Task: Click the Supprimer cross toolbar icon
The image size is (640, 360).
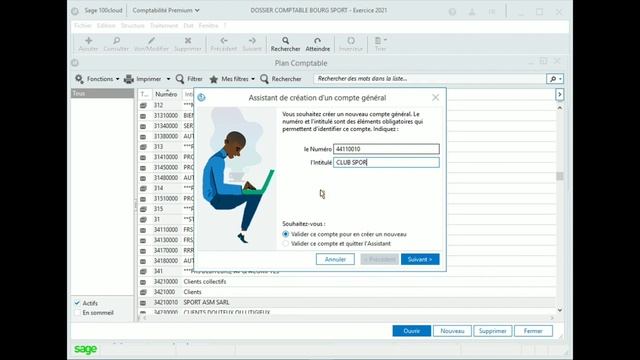Action: tap(188, 40)
